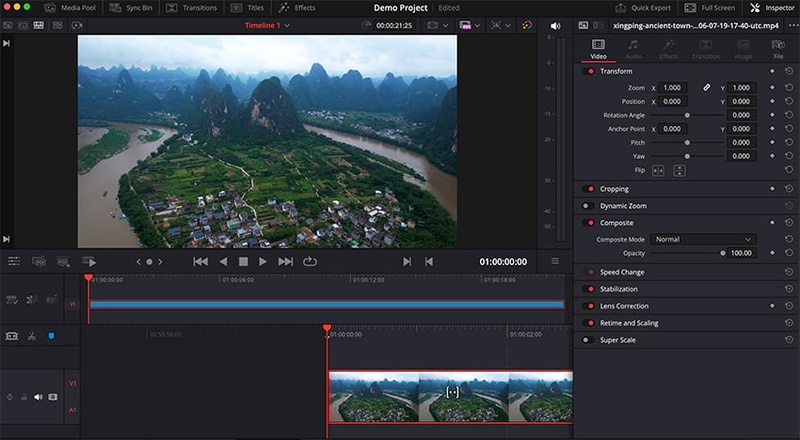Enable the Dynamic Zoom switch
This screenshot has width=800, height=440.
tap(588, 206)
